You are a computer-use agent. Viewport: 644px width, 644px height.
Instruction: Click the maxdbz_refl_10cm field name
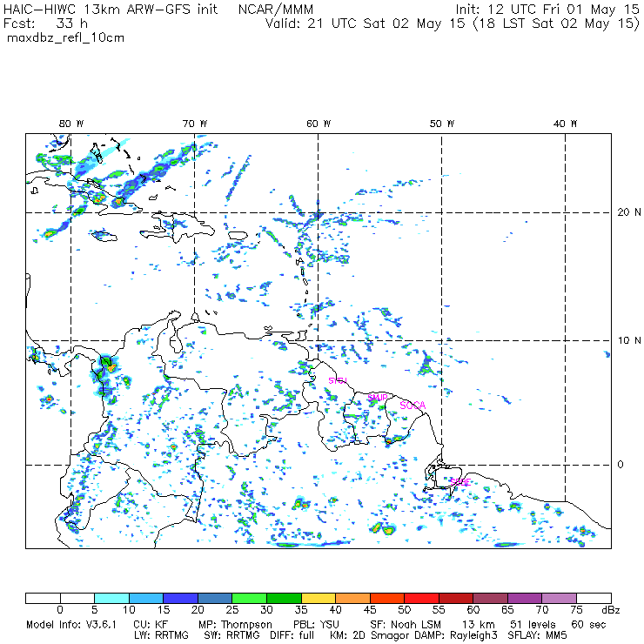coord(66,37)
